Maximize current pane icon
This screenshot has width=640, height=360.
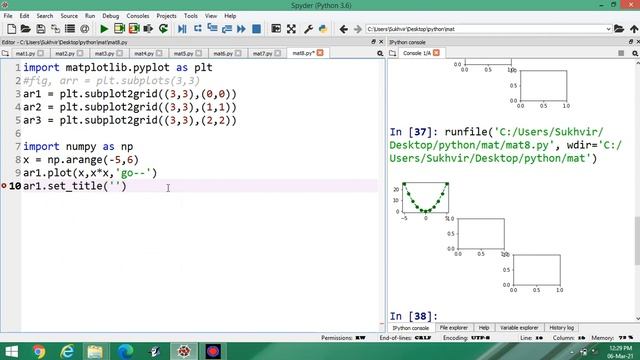click(276, 29)
